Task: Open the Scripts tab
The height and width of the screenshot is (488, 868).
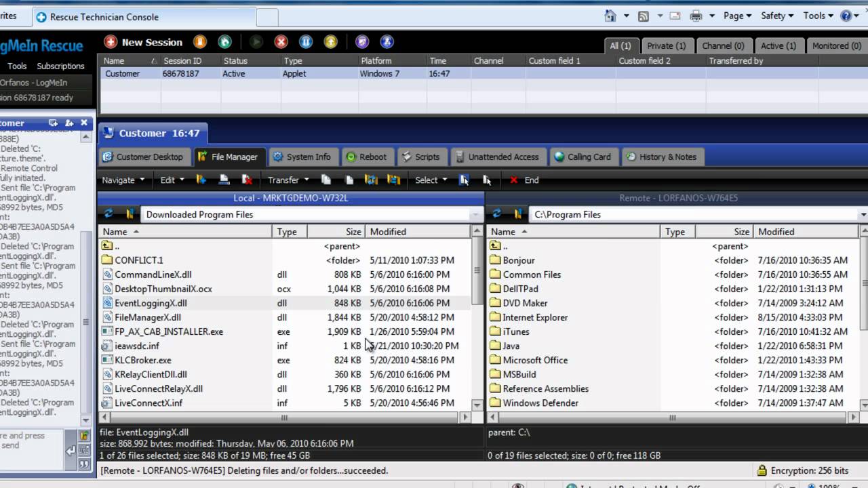Action: point(421,157)
